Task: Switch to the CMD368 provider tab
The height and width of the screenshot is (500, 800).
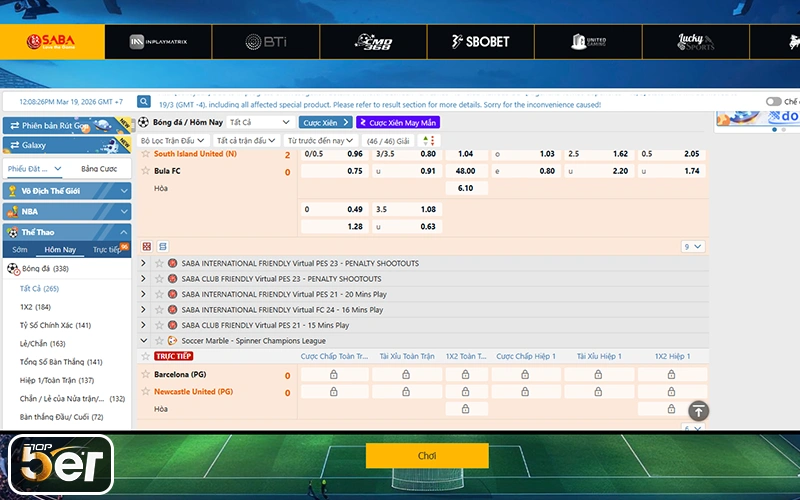Action: click(x=373, y=42)
